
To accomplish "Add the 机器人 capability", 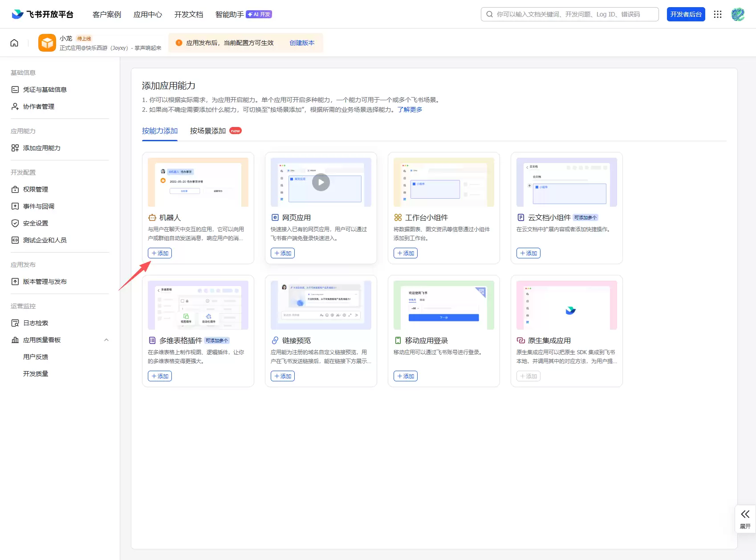I will click(160, 253).
